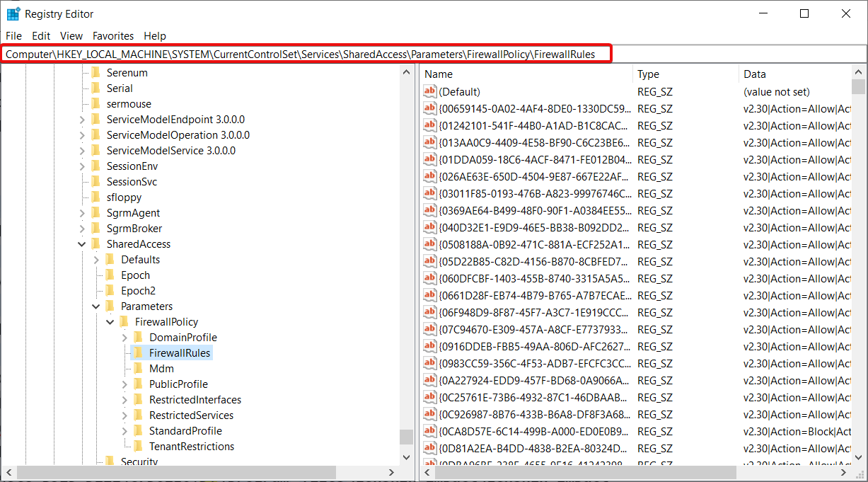The height and width of the screenshot is (482, 868).
Task: Select the RestrictedServices key
Action: (191, 415)
